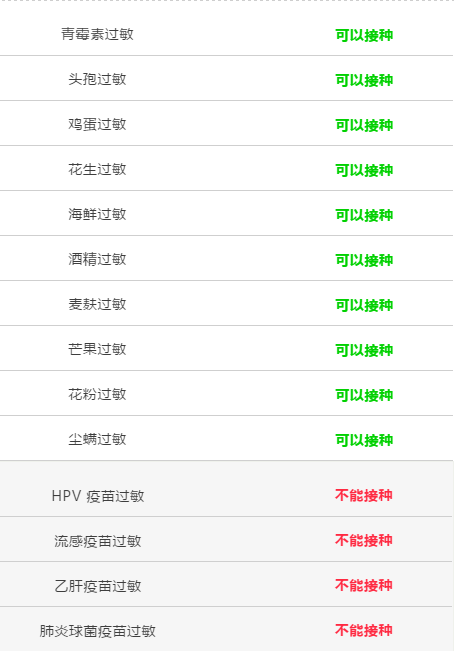Image resolution: width=456 pixels, height=651 pixels.
Task: Click 可以接种 status for 花粉过敏
Action: 364,395
